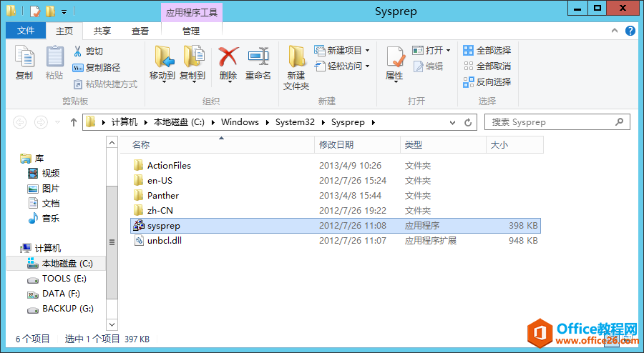Click the Delete (删除) red X icon
This screenshot has width=644, height=353.
tap(228, 56)
